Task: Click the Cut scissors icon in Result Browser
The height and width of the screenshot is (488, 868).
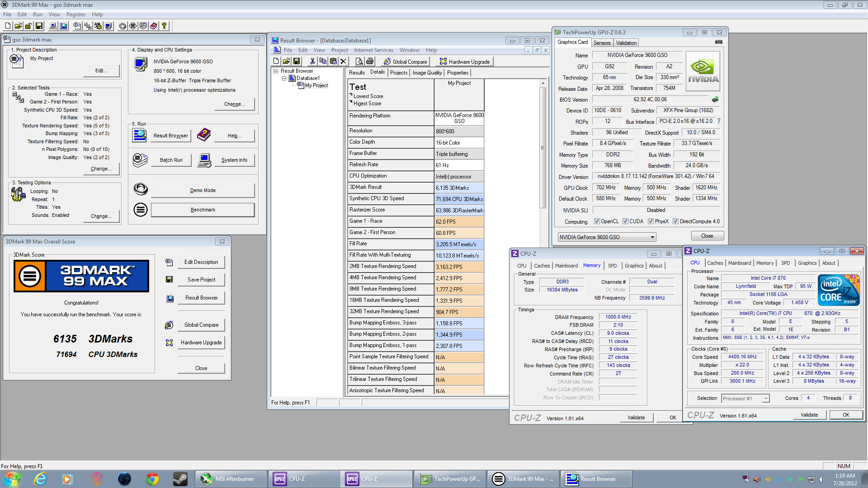Action: 312,61
